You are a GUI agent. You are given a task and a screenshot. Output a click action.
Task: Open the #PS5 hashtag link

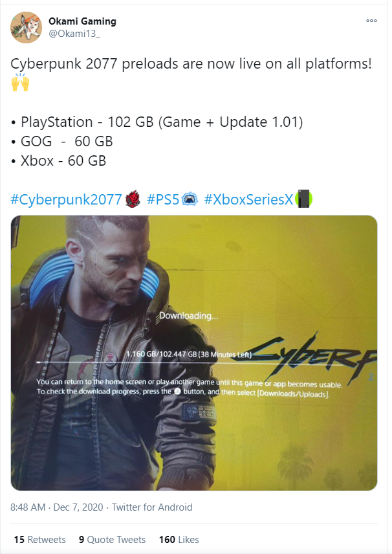tap(163, 199)
